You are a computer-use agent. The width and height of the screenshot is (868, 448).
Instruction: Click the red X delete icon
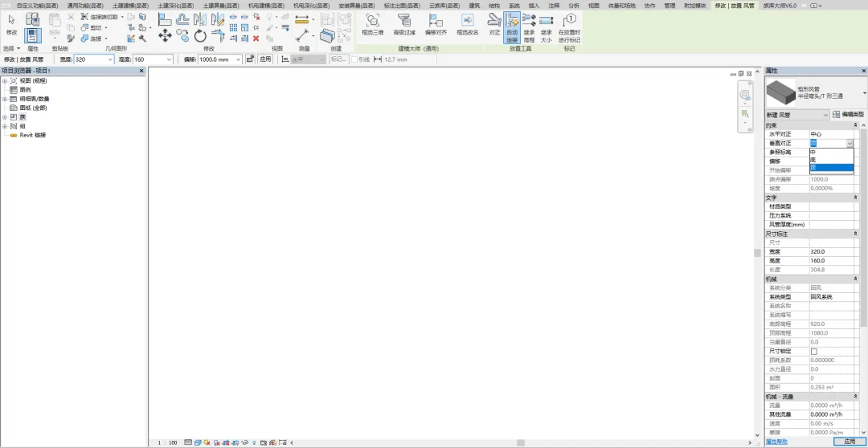256,39
